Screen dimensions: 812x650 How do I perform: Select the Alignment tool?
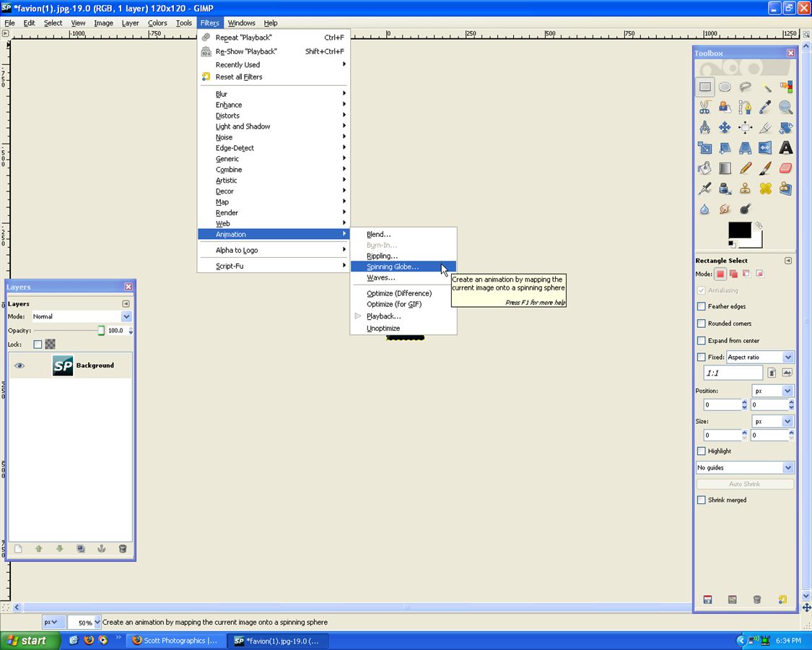click(x=745, y=128)
